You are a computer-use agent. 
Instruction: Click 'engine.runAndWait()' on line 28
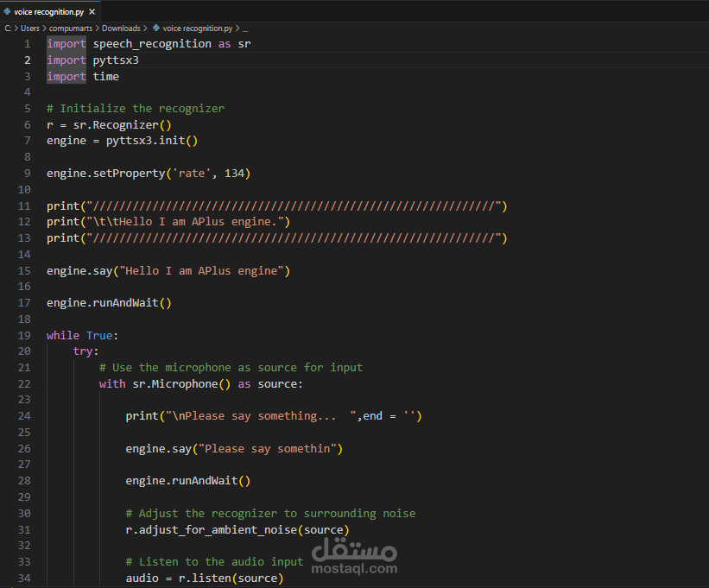pyautogui.click(x=187, y=480)
